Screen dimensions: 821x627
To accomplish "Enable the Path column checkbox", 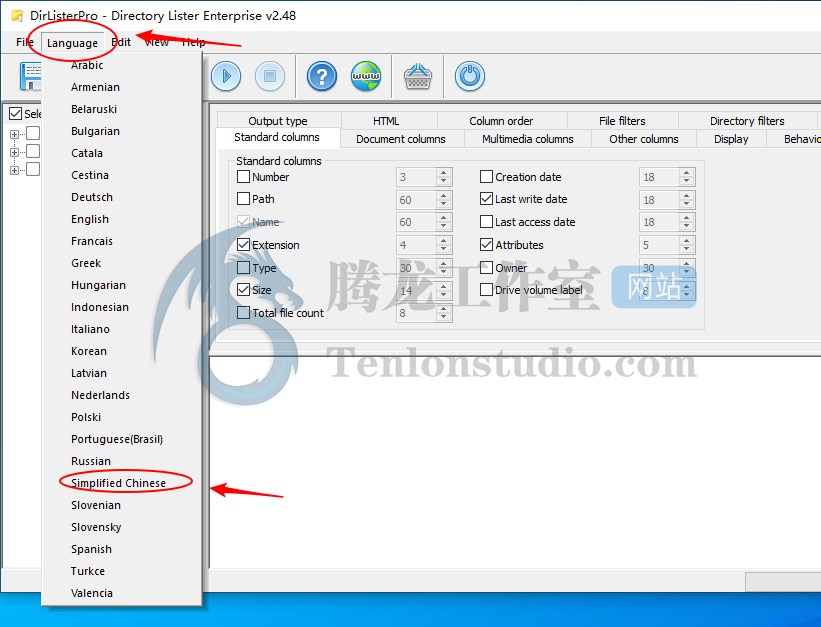I will tap(243, 199).
